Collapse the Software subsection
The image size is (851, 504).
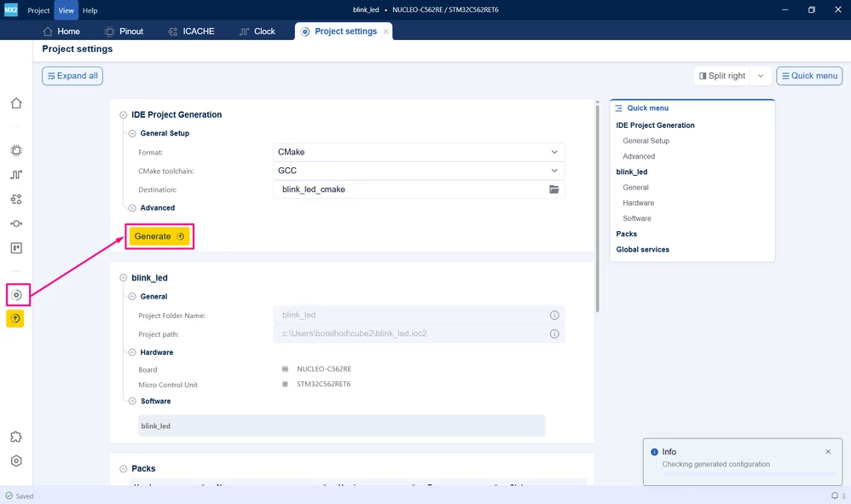(132, 402)
